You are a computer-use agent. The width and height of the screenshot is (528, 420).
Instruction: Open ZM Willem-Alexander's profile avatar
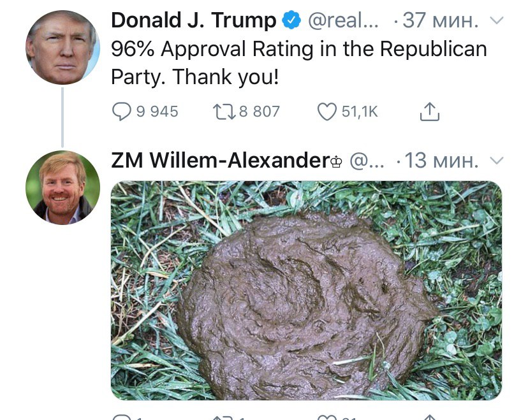point(62,187)
